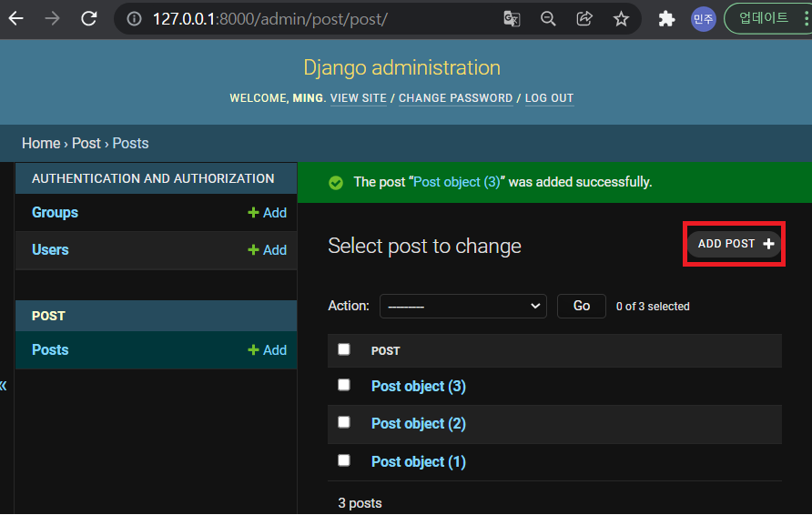Toggle the select-all checkbox in POST header
The image size is (812, 515).
coord(344,349)
